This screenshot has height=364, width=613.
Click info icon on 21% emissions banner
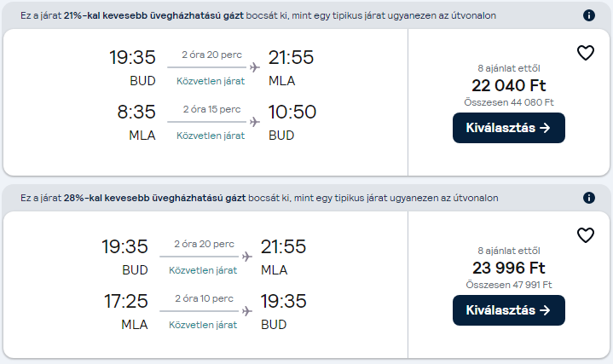(589, 15)
